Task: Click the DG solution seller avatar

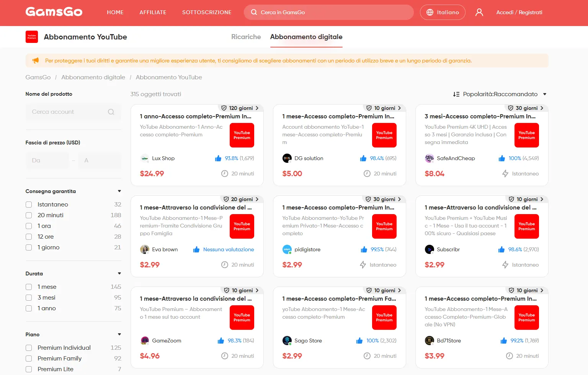Action: (287, 158)
